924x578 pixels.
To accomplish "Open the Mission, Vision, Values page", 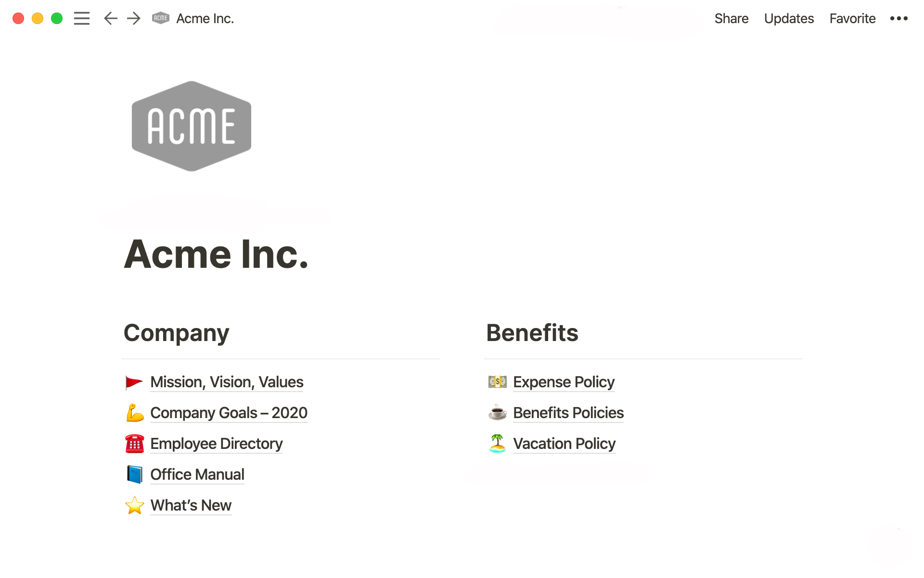I will click(226, 381).
